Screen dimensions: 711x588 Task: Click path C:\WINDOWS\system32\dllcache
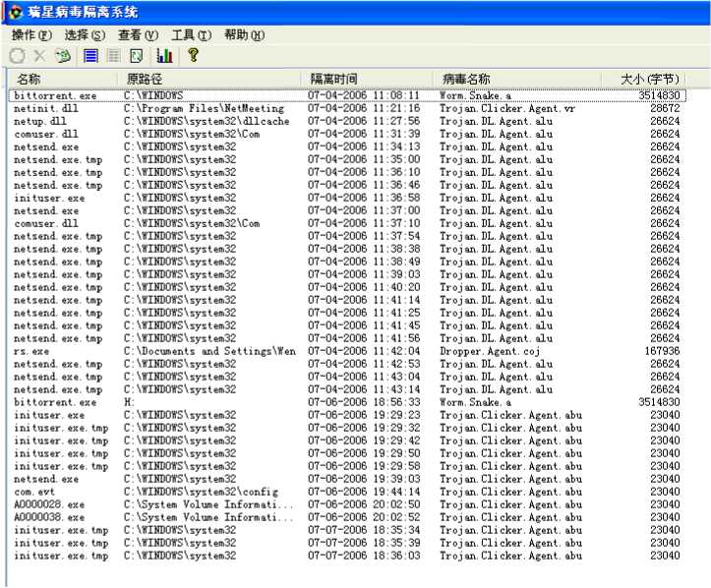pos(207,121)
